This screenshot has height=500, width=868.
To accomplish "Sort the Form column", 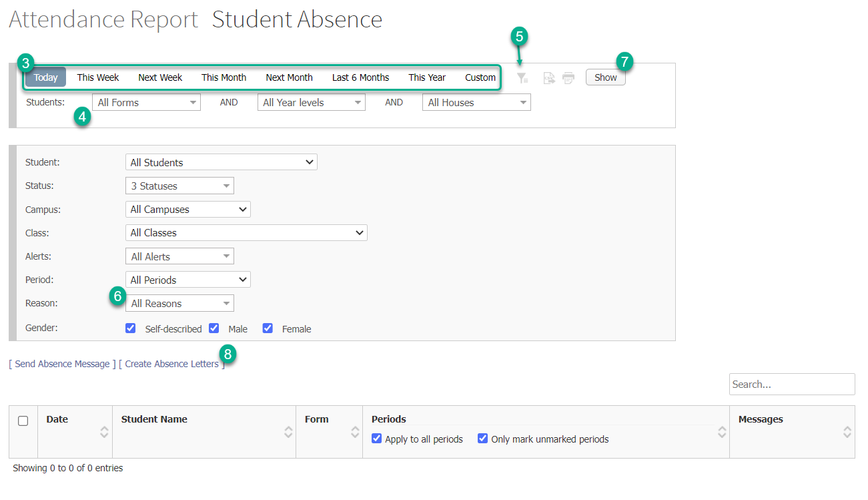I will point(354,432).
